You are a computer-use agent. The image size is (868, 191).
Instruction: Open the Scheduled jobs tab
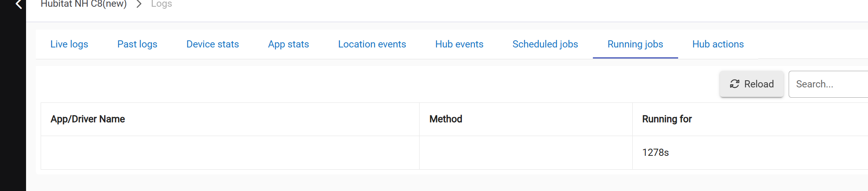(545, 44)
